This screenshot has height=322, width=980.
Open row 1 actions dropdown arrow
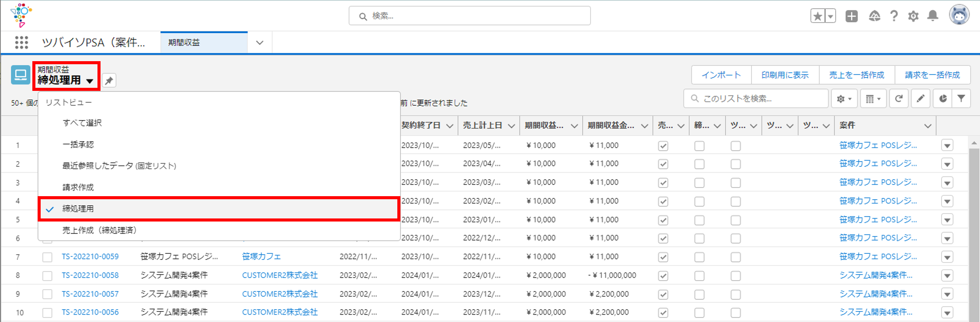tap(947, 145)
